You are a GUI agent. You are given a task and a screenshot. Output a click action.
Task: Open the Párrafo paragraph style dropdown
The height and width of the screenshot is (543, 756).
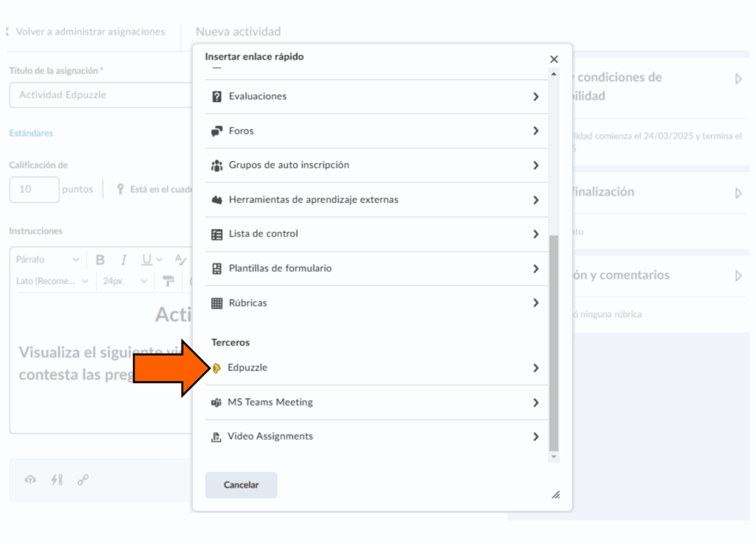[48, 260]
